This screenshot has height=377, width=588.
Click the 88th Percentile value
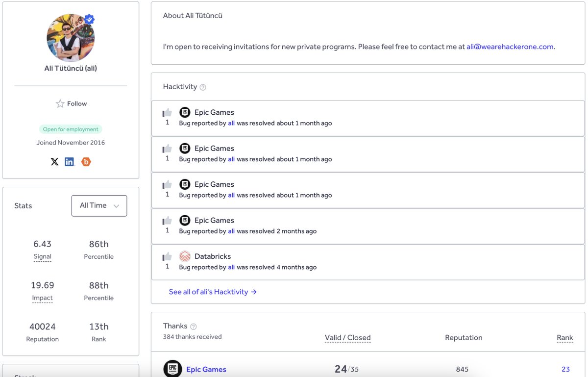99,285
